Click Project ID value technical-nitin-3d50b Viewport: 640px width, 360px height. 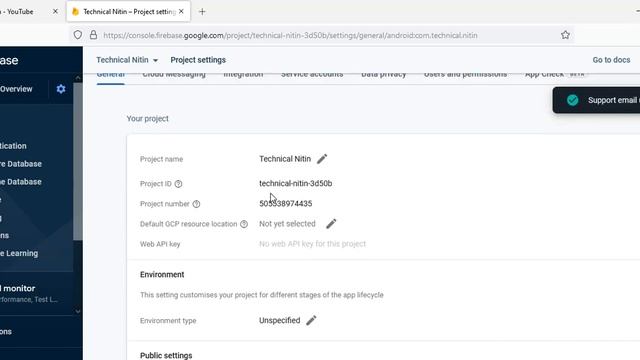pos(296,184)
